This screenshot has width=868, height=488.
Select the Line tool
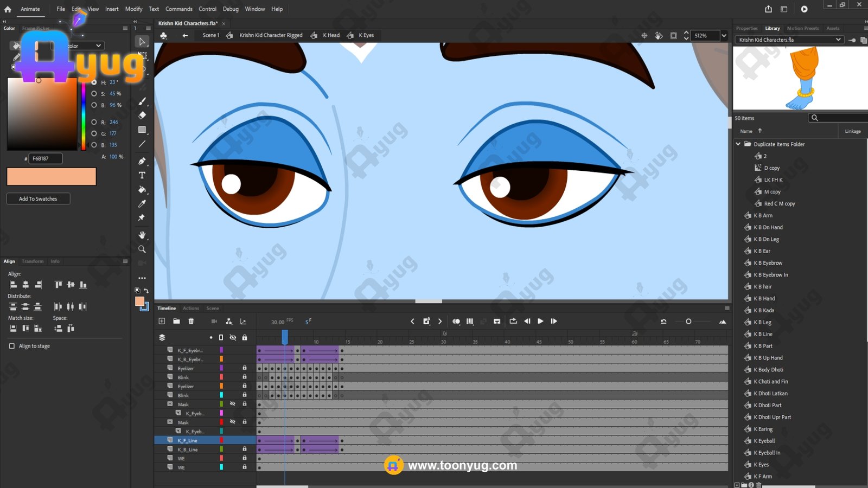pyautogui.click(x=142, y=144)
